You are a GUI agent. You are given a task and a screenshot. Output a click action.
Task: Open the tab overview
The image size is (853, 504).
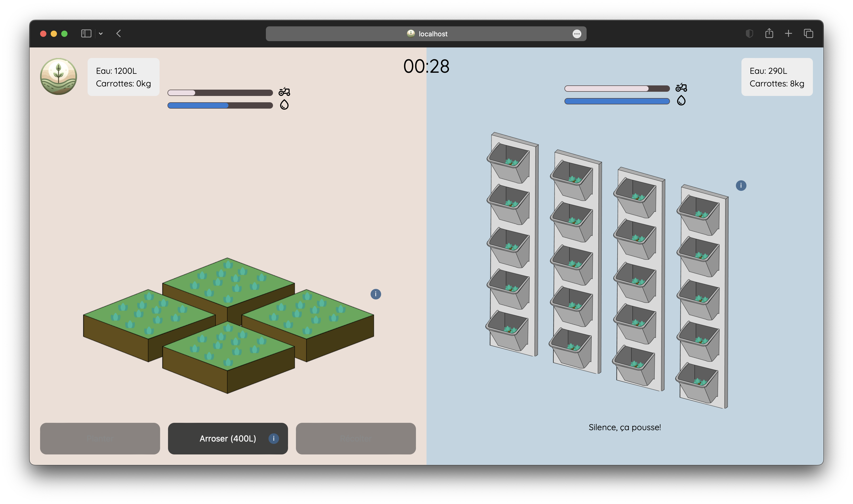pos(808,34)
